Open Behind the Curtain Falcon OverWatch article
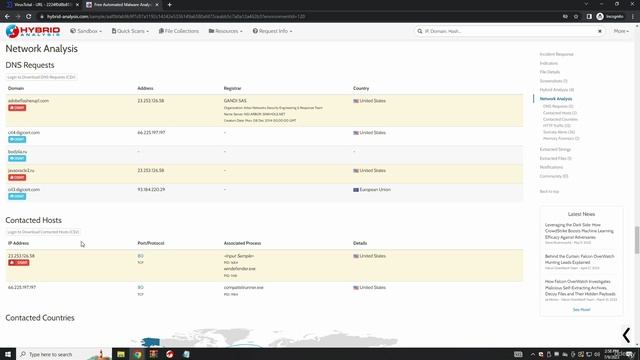The image size is (640, 360). click(x=579, y=259)
